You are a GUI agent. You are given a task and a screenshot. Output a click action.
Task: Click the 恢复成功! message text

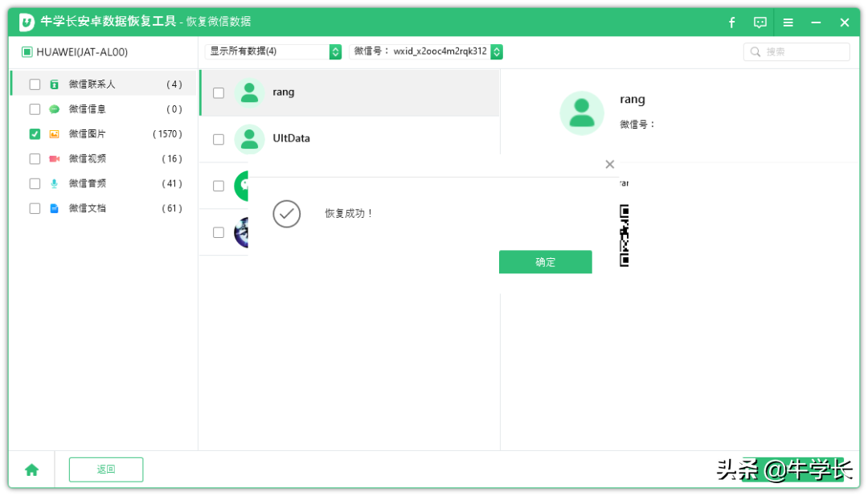pyautogui.click(x=348, y=214)
